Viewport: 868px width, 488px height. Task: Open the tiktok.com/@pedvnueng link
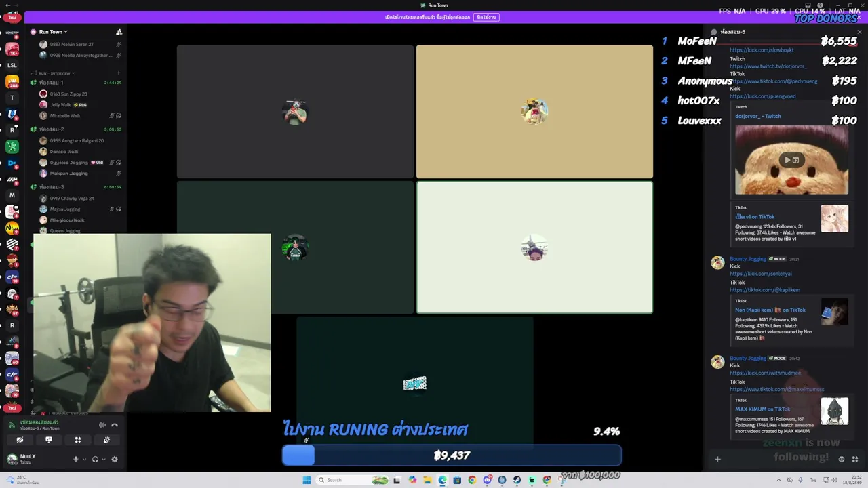click(774, 81)
